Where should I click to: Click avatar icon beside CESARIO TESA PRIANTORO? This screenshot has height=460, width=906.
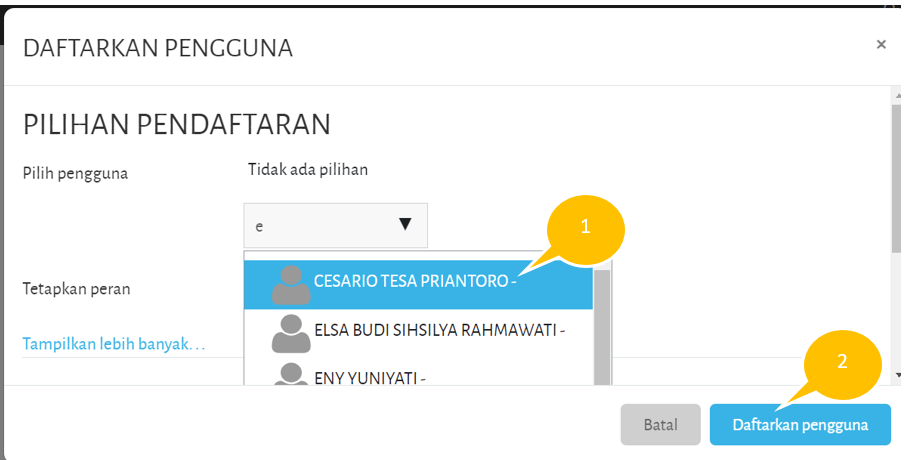pyautogui.click(x=291, y=286)
